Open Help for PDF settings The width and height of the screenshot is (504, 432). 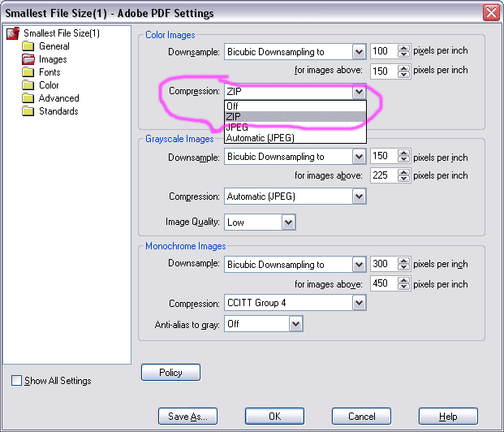click(x=448, y=417)
